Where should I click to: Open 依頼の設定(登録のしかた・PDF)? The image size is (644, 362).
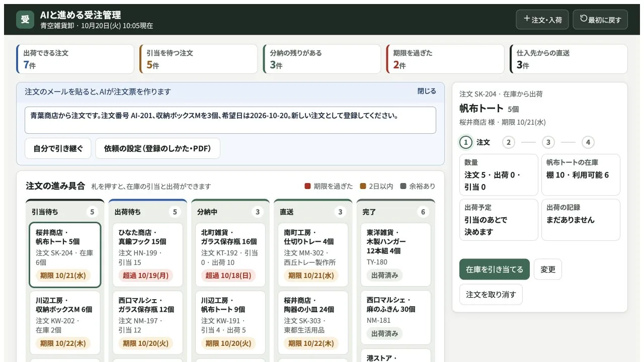coord(157,148)
